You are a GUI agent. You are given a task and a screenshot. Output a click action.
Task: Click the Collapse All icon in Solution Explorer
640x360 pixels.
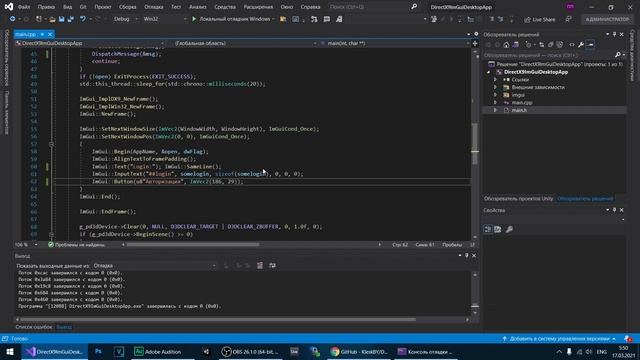coord(551,45)
